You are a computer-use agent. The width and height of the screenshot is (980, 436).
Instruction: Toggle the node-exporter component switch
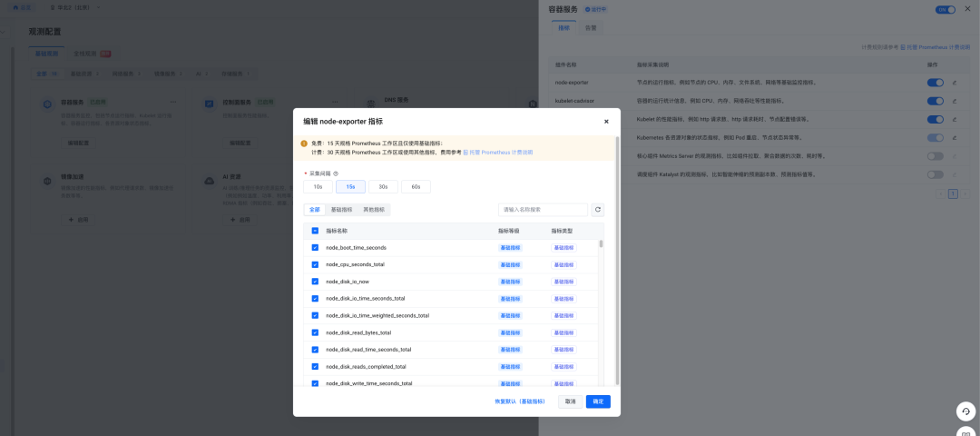coord(935,83)
